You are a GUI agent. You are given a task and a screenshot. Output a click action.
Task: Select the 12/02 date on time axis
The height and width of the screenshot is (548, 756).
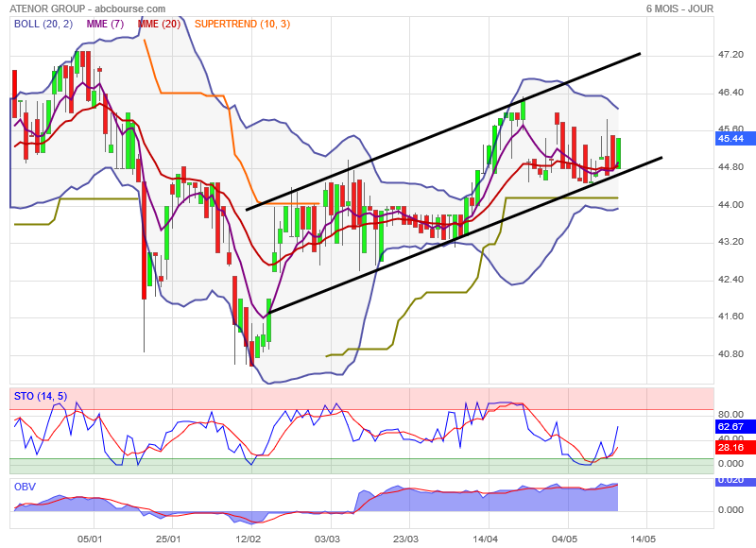pos(248,539)
